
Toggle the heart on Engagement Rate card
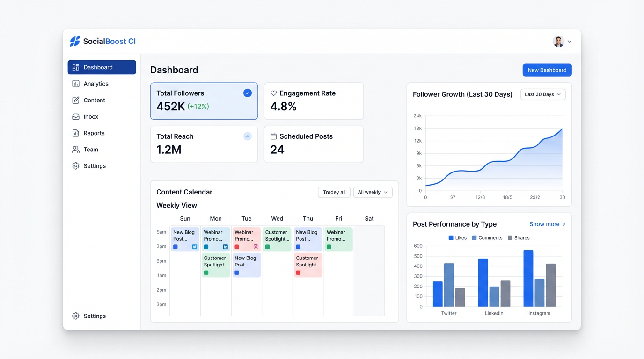coord(273,93)
